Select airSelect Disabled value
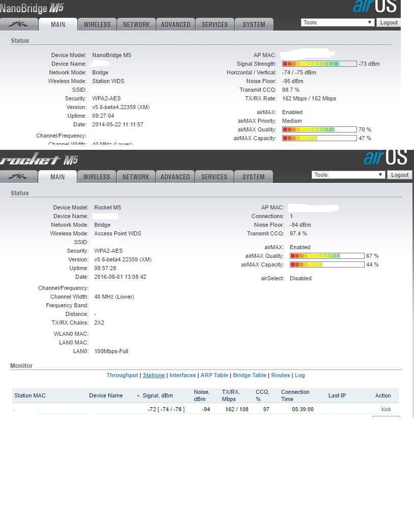The height and width of the screenshot is (532, 414). coord(300,278)
